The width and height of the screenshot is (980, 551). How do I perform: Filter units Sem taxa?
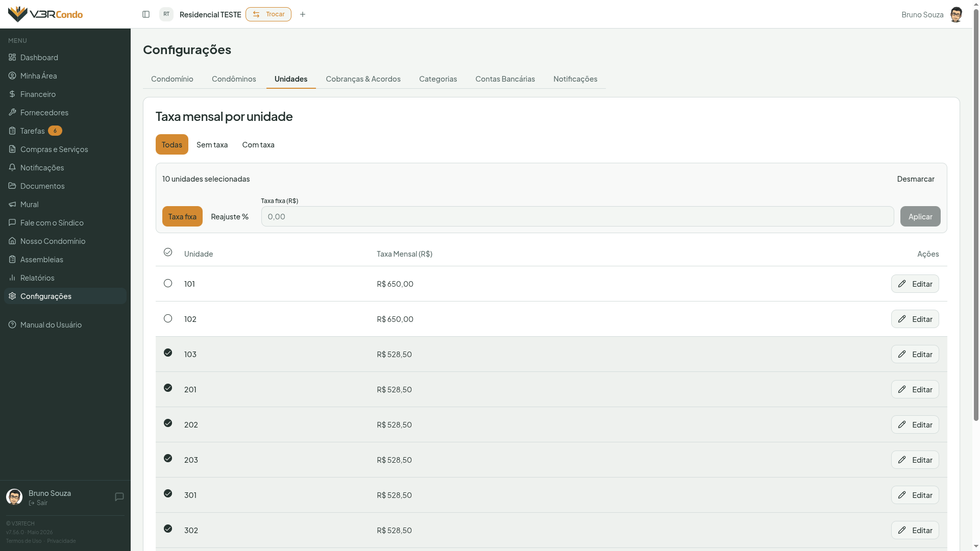click(212, 144)
